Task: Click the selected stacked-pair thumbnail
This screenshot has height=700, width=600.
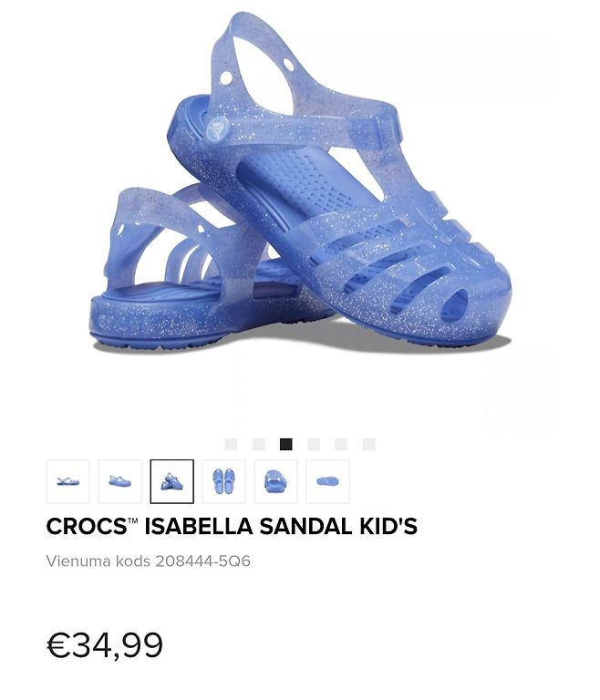Action: tap(172, 481)
